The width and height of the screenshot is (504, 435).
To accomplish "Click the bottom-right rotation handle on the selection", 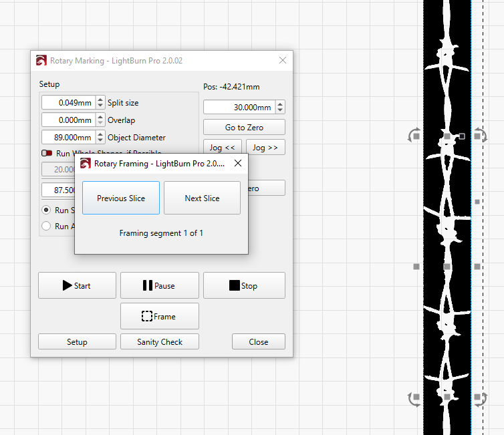I will tap(480, 399).
